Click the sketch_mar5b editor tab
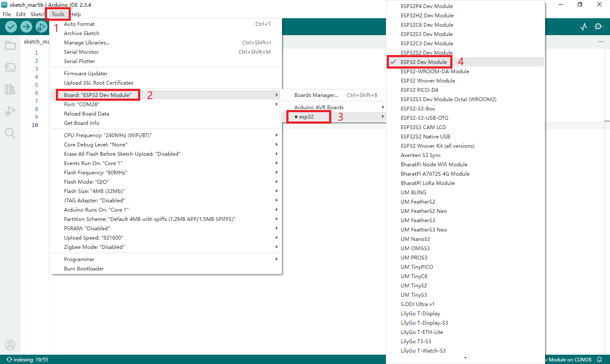610x364 pixels. (x=36, y=41)
